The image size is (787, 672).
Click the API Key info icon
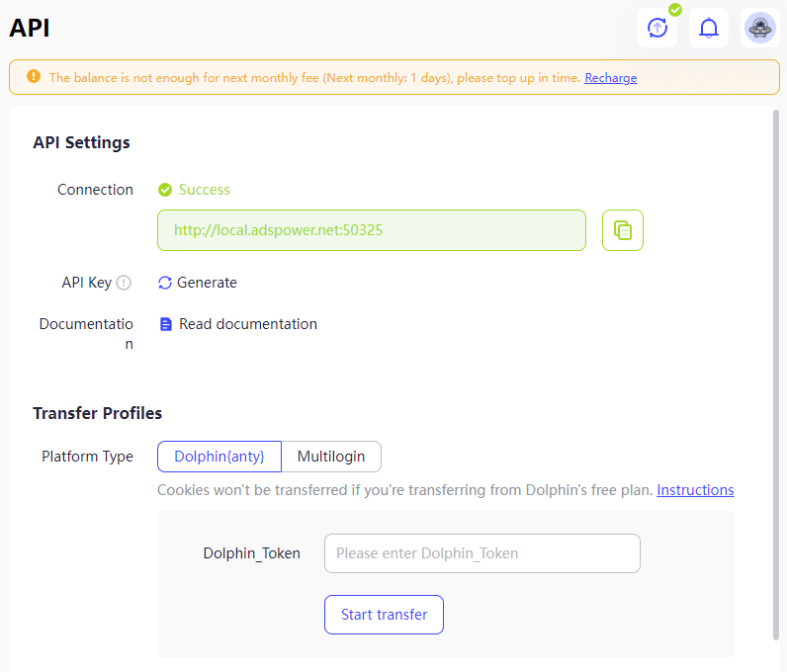click(x=124, y=283)
